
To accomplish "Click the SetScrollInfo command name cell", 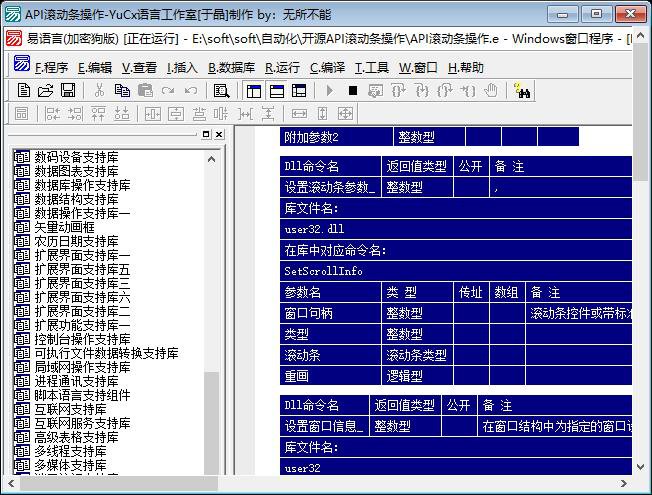I will pyautogui.click(x=324, y=271).
